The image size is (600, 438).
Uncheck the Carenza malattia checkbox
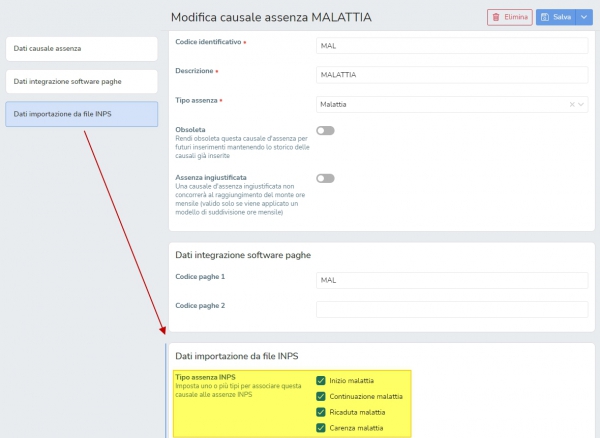[x=321, y=428]
